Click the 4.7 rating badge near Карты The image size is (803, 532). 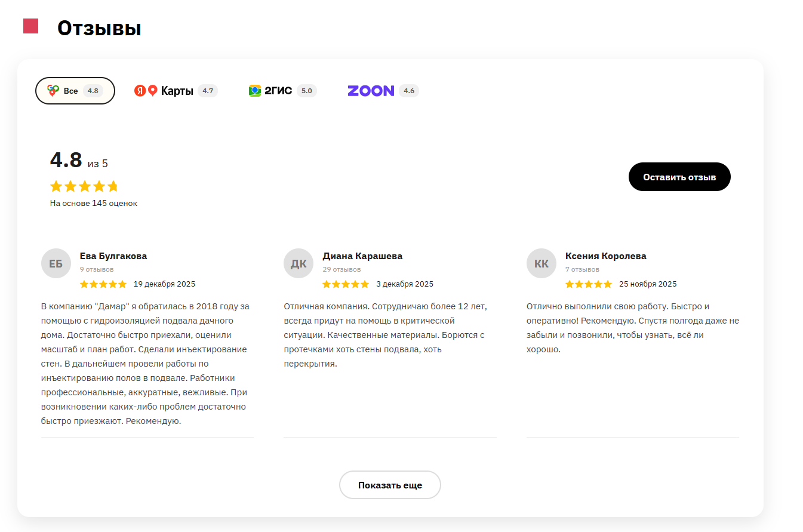click(x=208, y=91)
